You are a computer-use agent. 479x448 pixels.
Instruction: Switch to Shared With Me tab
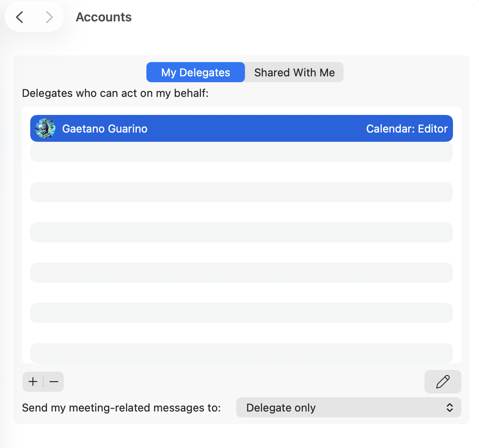coord(294,73)
